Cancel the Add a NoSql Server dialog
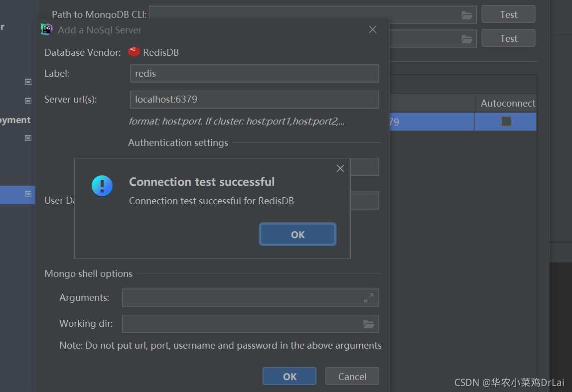Screen dimensions: 572x392 pos(352,377)
